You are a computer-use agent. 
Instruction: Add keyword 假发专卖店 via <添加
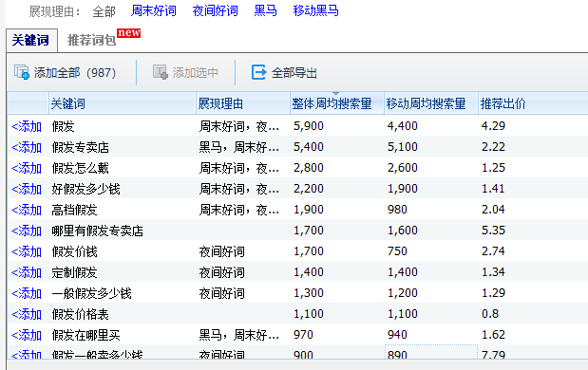[27, 148]
